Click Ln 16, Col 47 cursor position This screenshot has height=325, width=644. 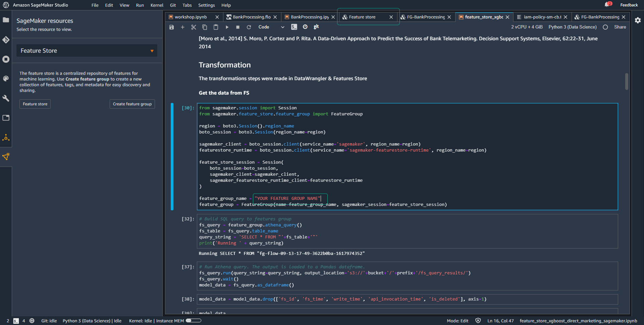500,321
